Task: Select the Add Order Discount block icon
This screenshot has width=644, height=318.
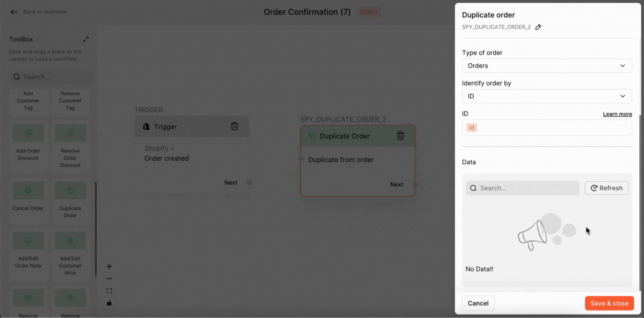Action: click(x=28, y=133)
